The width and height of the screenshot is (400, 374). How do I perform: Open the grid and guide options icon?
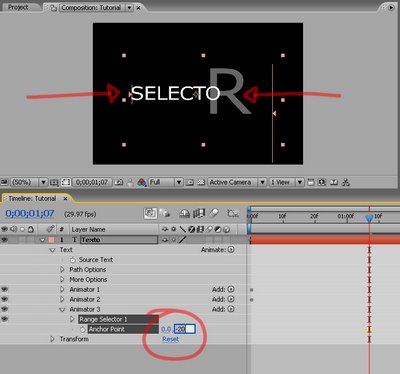coord(54,182)
